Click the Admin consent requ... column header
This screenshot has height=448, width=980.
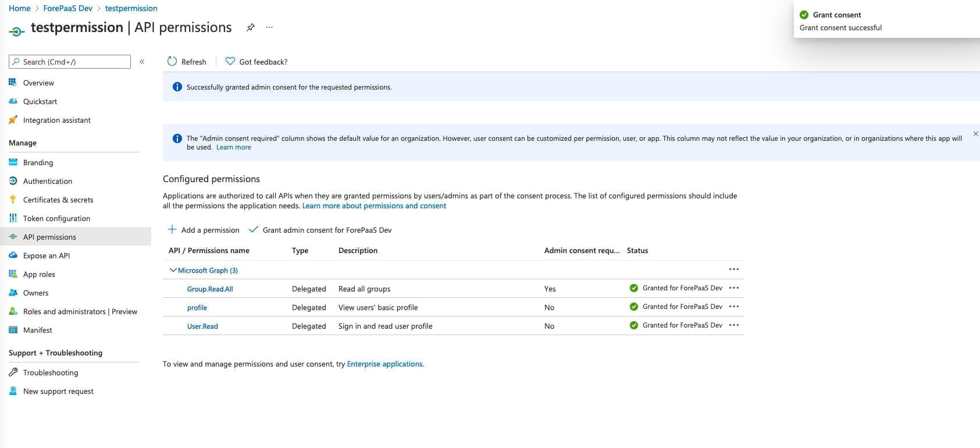point(582,251)
